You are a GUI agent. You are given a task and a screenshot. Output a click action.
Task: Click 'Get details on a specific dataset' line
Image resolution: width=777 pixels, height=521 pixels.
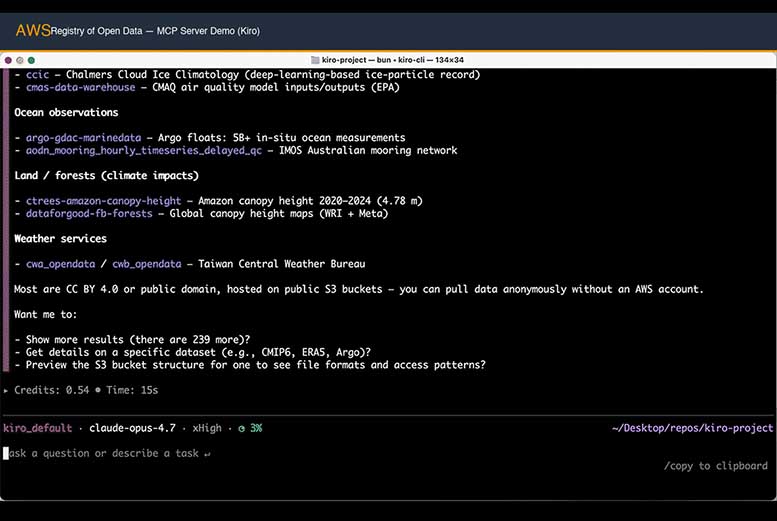198,352
